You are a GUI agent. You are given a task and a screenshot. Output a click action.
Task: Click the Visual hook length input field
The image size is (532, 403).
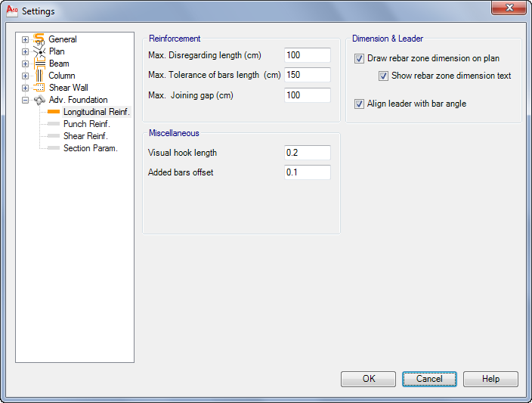point(308,153)
